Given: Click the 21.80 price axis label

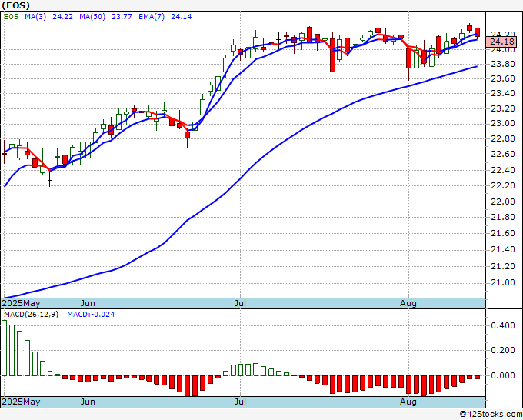Looking at the screenshot, I should (x=503, y=217).
